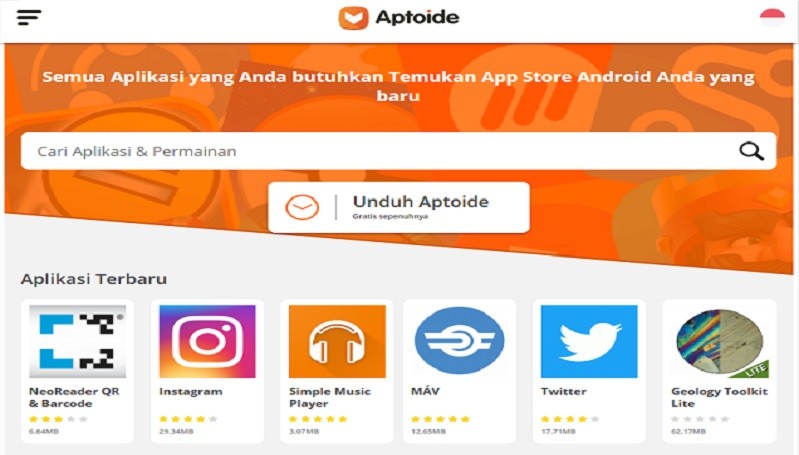This screenshot has height=455, width=799.
Task: Click the Twitter app title link
Action: 564,391
